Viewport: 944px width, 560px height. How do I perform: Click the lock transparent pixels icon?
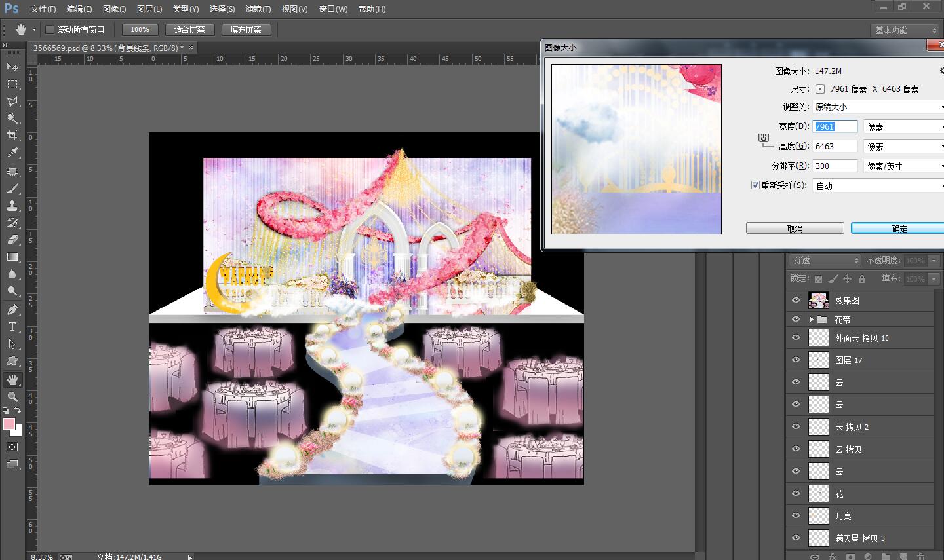tap(818, 279)
